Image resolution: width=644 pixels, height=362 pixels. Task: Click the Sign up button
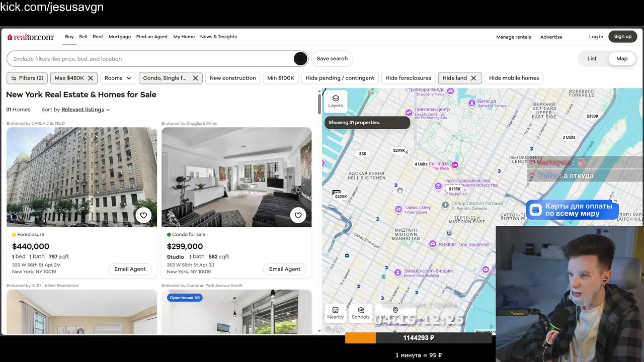tap(623, 37)
